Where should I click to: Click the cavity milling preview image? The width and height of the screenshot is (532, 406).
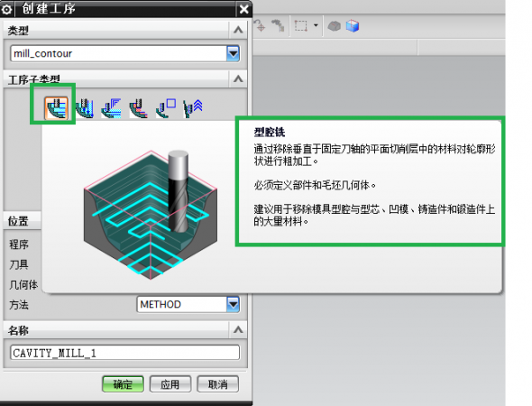[151, 215]
